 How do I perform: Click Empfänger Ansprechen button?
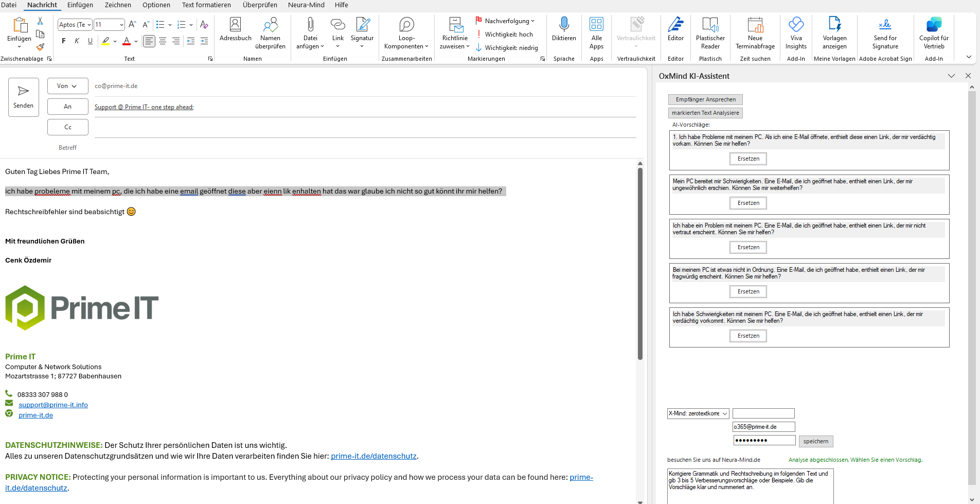705,99
